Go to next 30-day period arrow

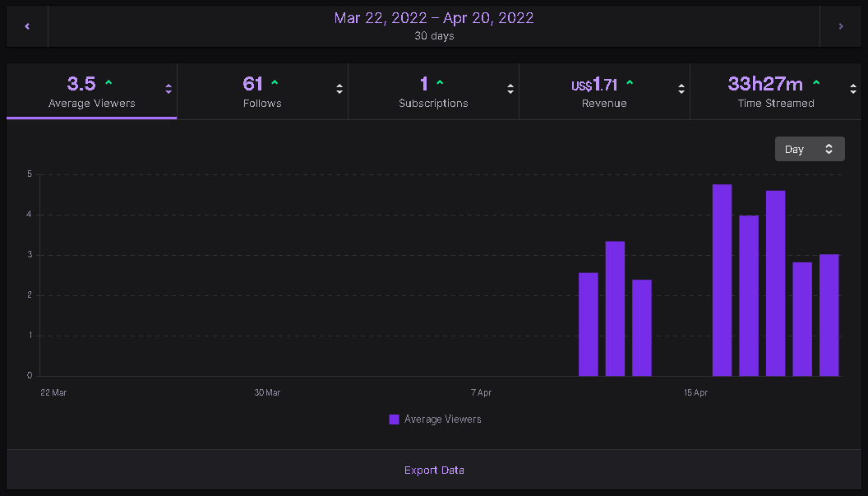tap(840, 26)
